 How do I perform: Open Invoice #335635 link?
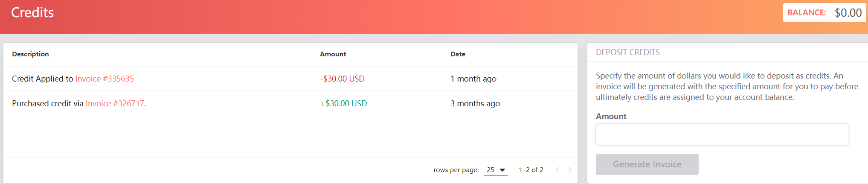[x=105, y=79]
